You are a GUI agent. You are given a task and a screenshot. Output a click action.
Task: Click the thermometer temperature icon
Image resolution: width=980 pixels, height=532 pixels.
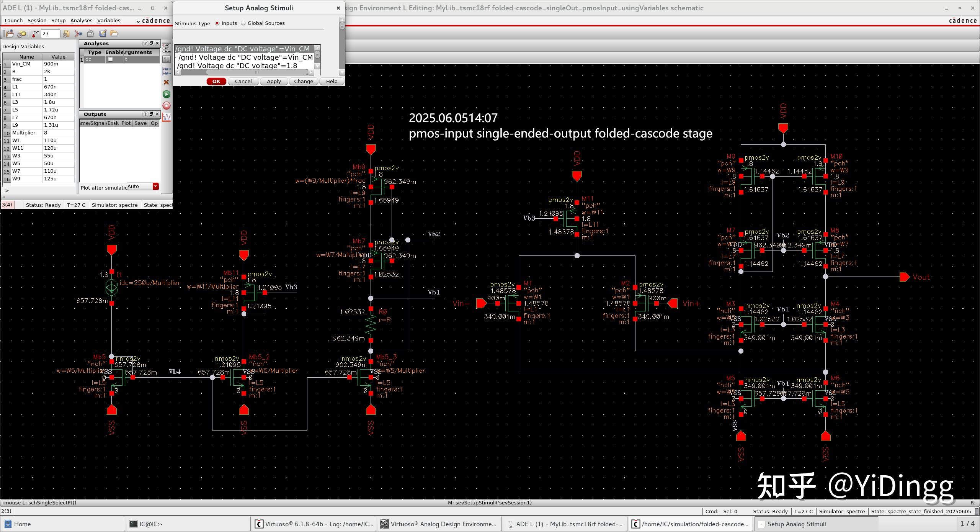pos(35,34)
